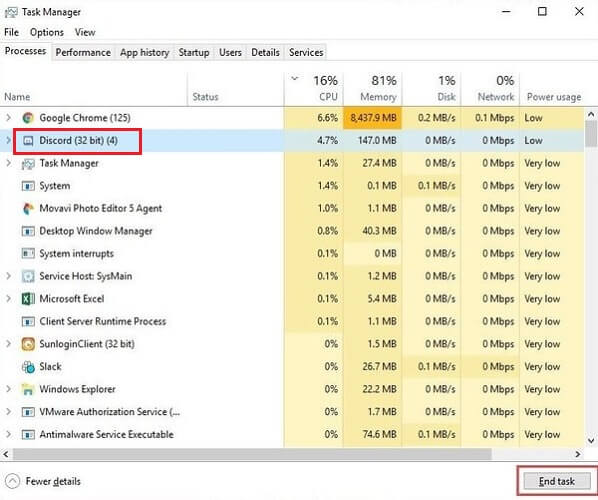Select the Processes tab

click(x=25, y=51)
